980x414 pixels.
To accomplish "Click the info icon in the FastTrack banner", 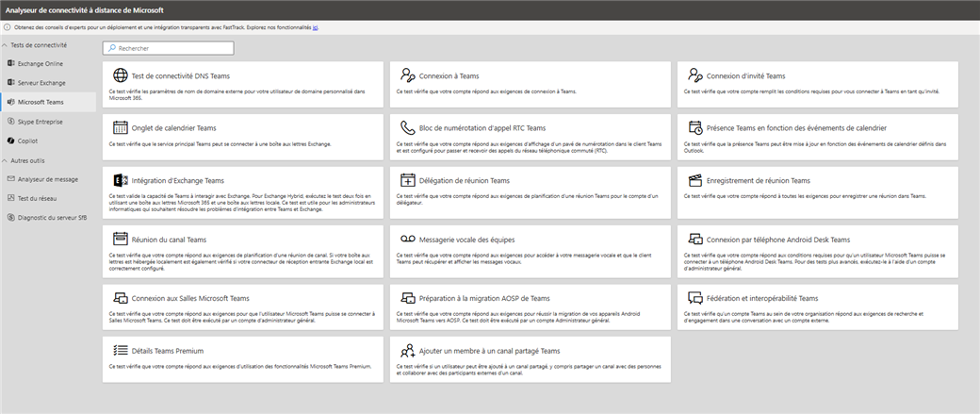I will pyautogui.click(x=7, y=28).
